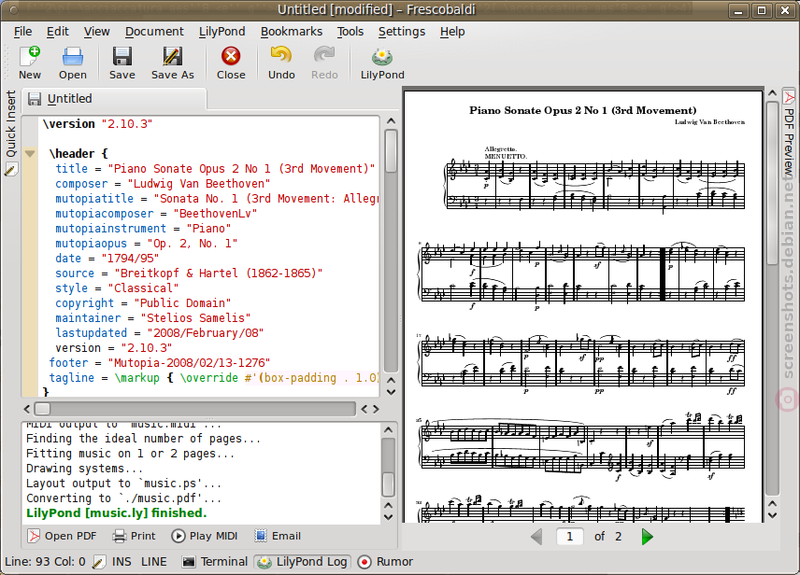
Task: Toggle LINE selection mode in status bar
Action: [154, 562]
